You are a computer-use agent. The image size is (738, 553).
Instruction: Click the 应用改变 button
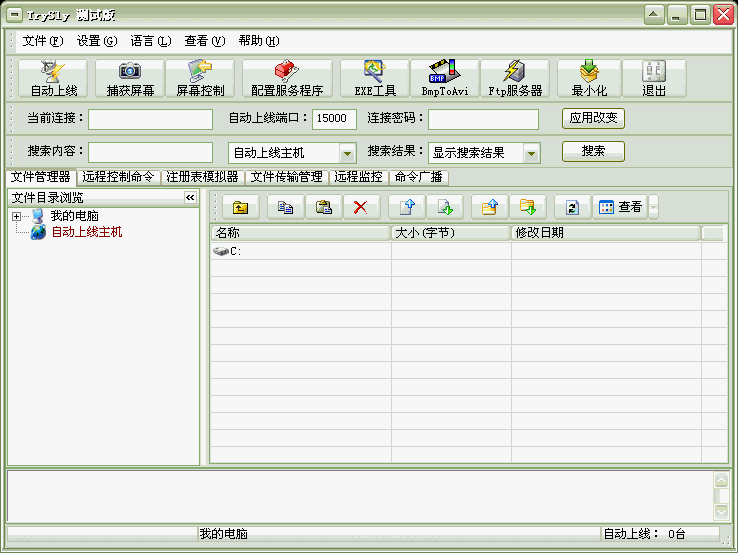coord(593,118)
